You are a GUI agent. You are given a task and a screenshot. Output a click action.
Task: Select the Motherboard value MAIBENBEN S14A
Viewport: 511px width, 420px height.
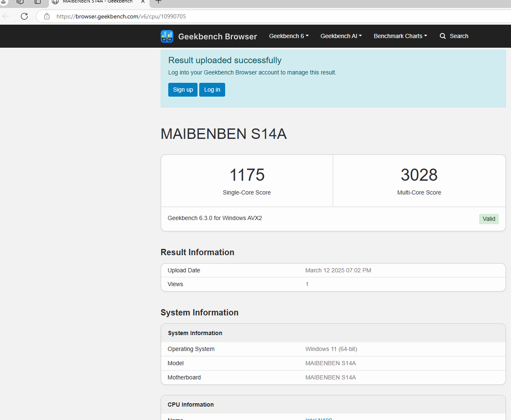331,377
